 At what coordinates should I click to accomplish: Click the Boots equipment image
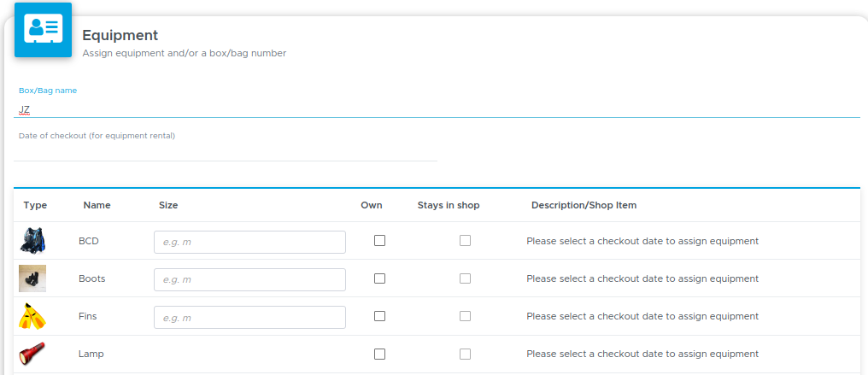pos(32,278)
